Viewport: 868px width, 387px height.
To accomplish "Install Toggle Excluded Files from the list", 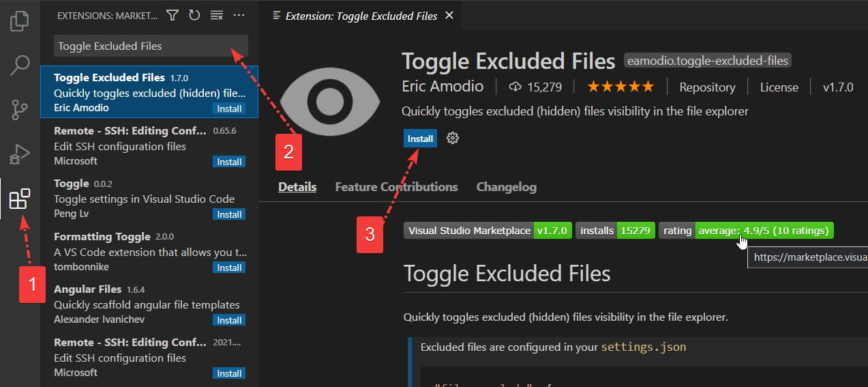I will pyautogui.click(x=229, y=109).
